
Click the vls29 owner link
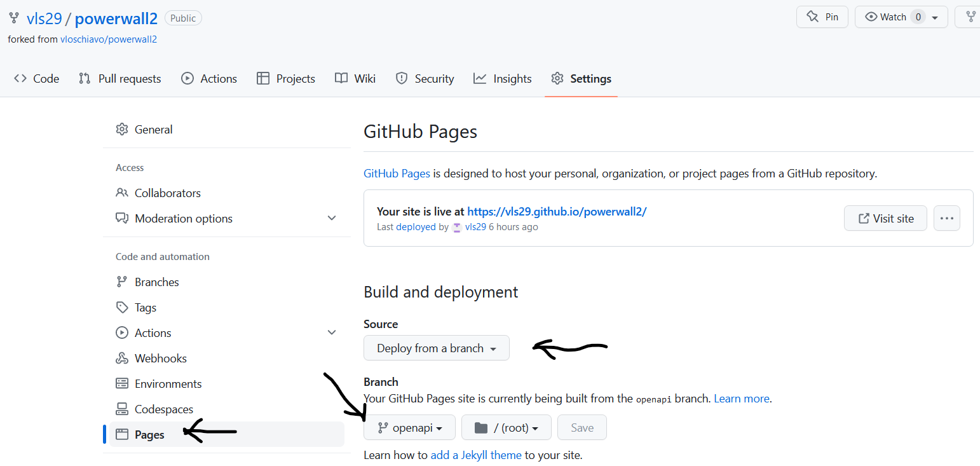point(44,18)
